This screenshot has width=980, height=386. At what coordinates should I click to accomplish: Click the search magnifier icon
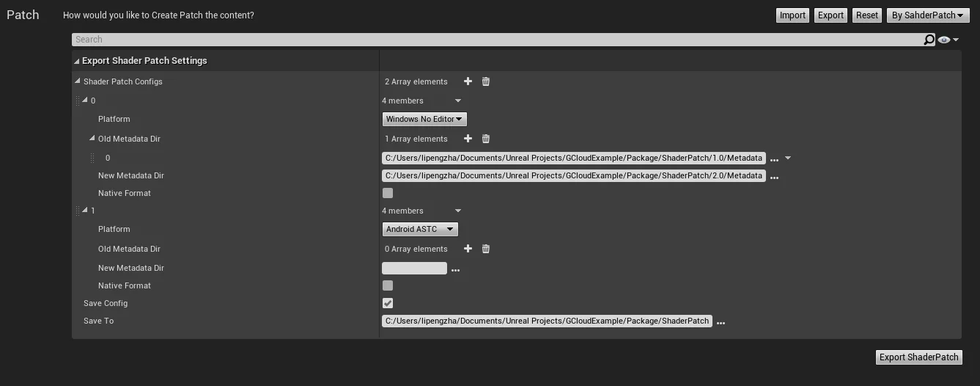coord(929,40)
